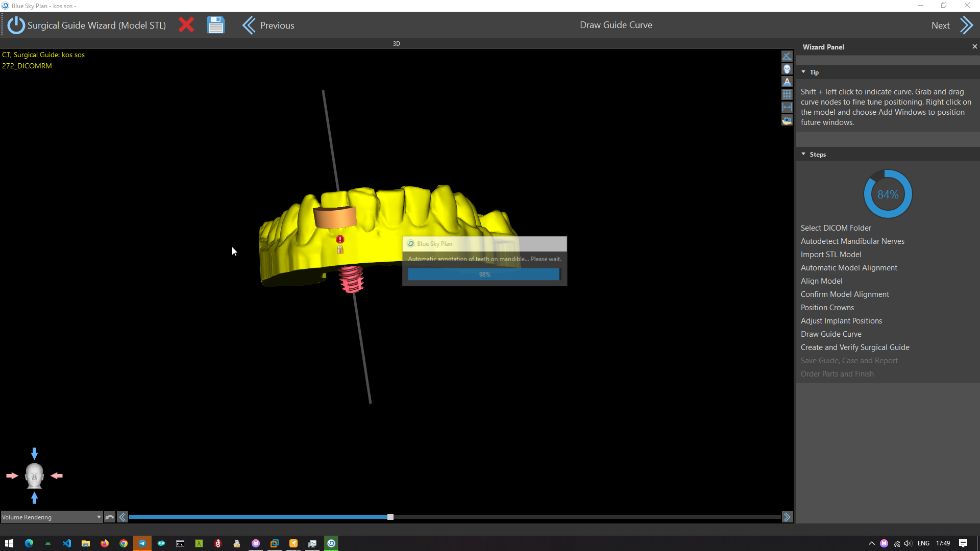Click the blue slider handle below the 3D view
This screenshot has width=980, height=551.
pos(390,517)
